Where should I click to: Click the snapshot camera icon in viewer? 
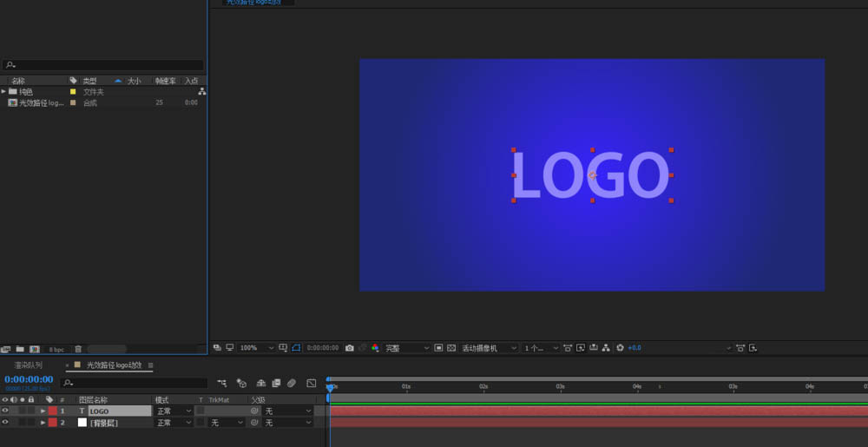349,348
